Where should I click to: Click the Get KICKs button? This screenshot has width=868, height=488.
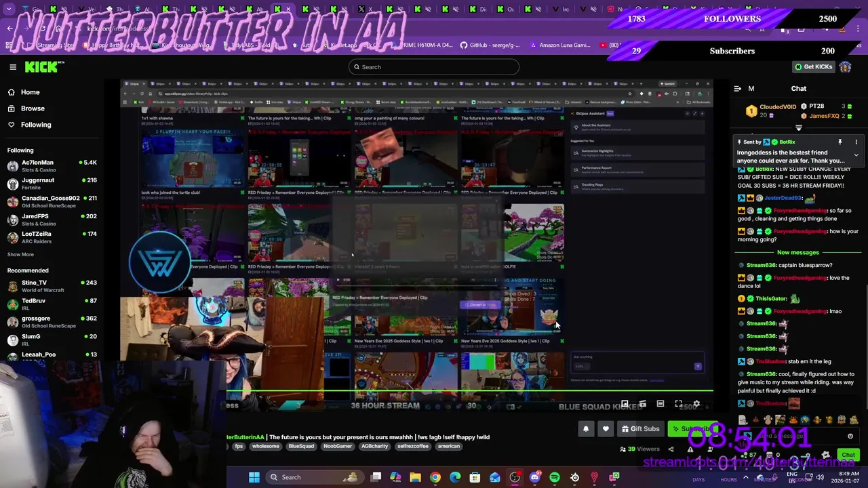coord(813,66)
